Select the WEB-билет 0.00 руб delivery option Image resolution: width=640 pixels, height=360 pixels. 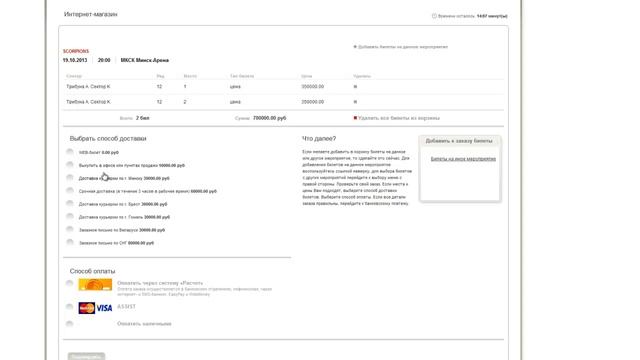coord(70,152)
